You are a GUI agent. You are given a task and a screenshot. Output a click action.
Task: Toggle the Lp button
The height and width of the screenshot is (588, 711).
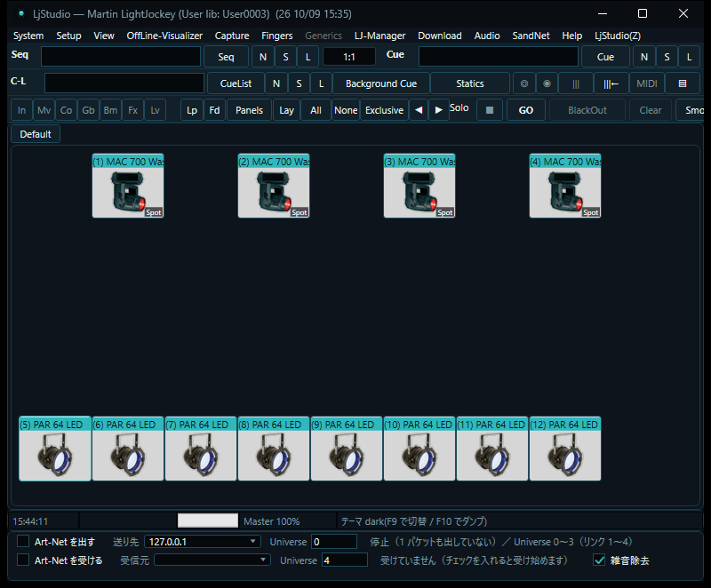pos(192,110)
